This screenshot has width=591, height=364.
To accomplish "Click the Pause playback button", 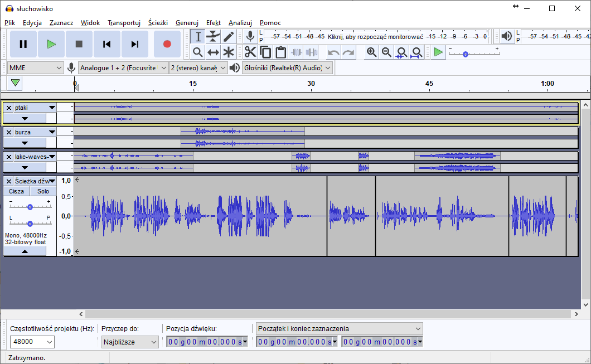I will (x=23, y=44).
